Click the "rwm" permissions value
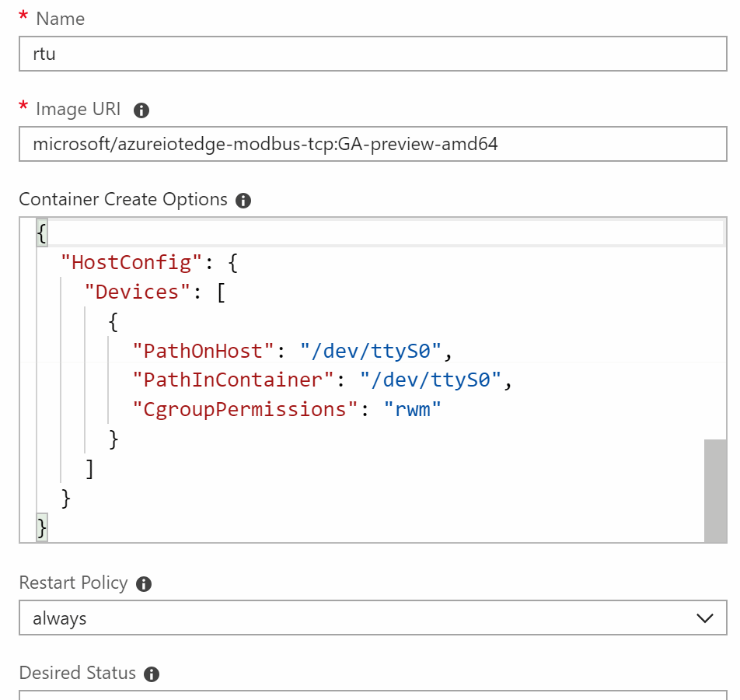This screenshot has height=700, width=740. [412, 410]
